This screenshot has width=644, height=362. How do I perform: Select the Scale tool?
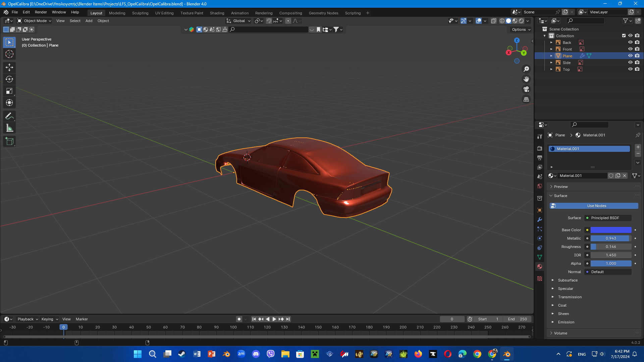point(9,91)
